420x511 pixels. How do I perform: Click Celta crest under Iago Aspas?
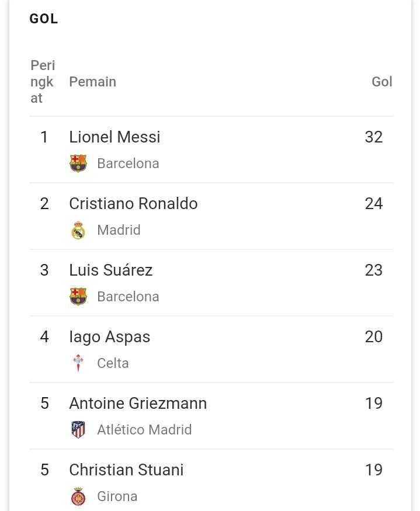pyautogui.click(x=78, y=363)
